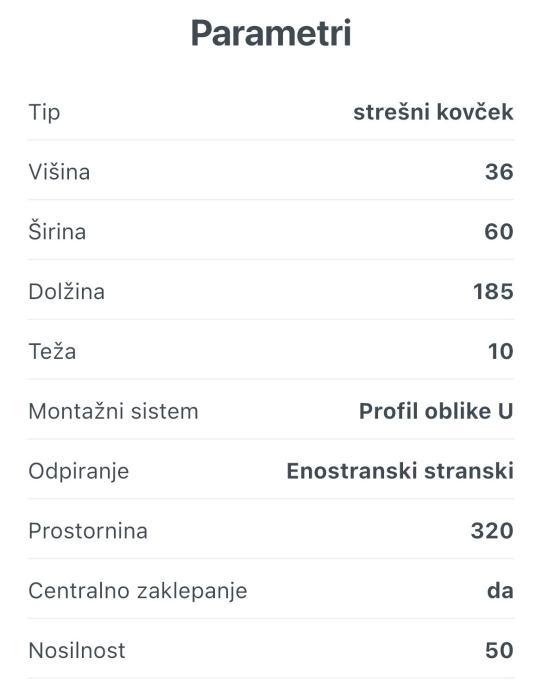Click the Dolžina value 185

click(x=493, y=291)
